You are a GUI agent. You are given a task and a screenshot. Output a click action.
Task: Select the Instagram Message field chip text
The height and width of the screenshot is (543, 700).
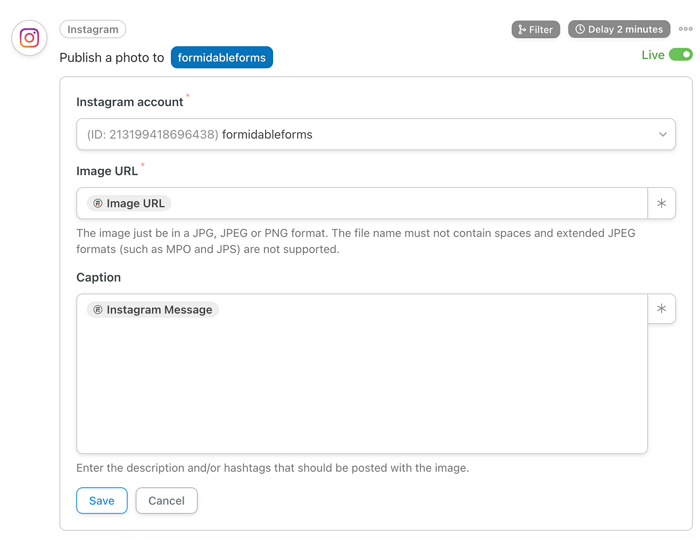coord(159,310)
